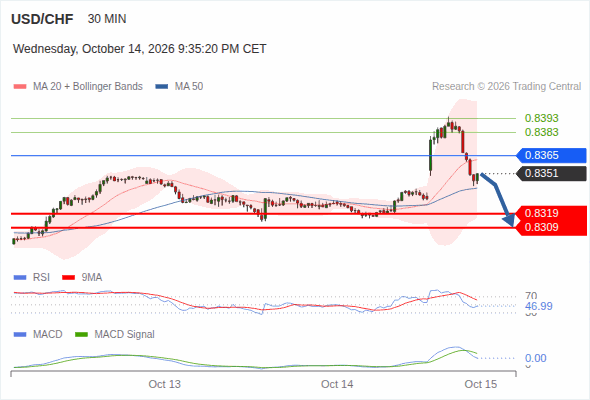Click the blue 0.8365 pivot price tag
Image resolution: width=590 pixels, height=400 pixels.
pyautogui.click(x=551, y=155)
